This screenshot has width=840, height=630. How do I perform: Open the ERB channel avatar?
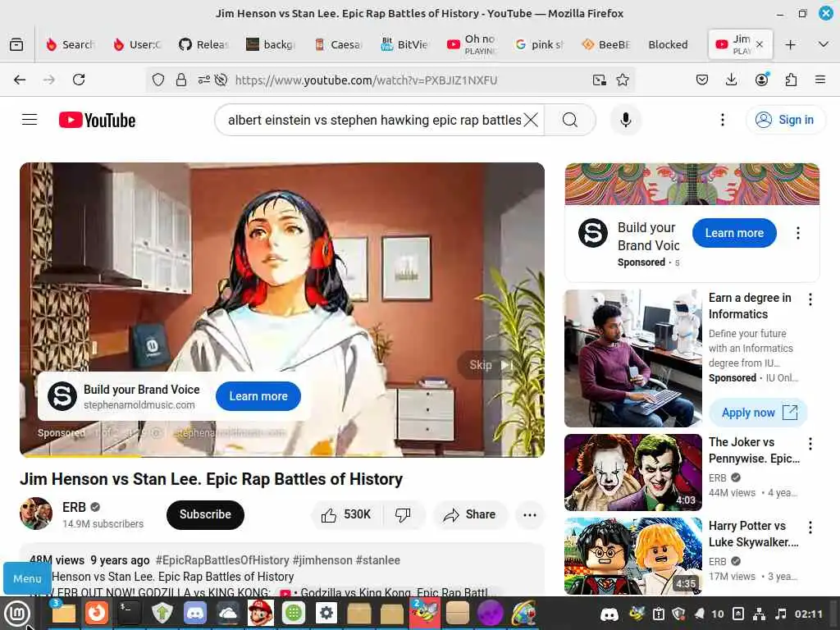click(x=36, y=514)
